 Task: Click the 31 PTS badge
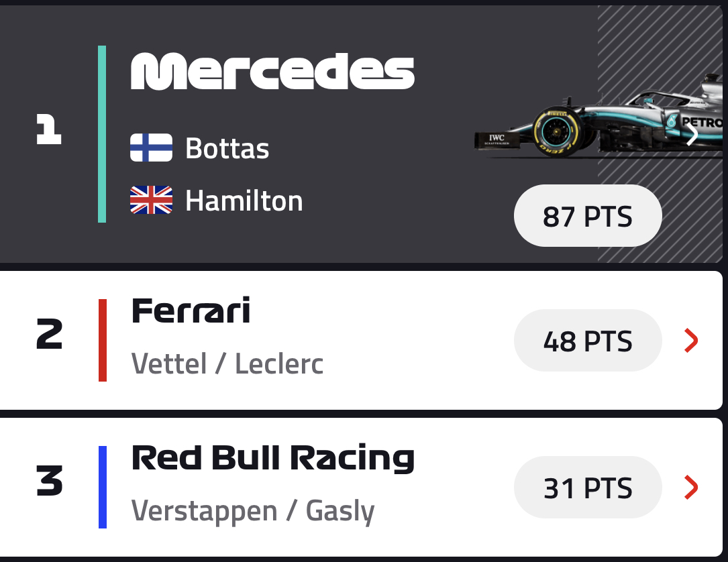588,488
